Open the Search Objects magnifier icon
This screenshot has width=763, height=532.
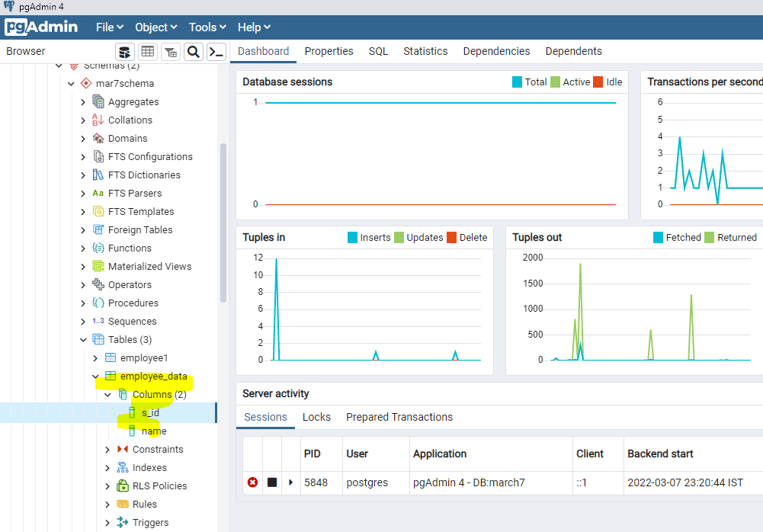tap(194, 52)
